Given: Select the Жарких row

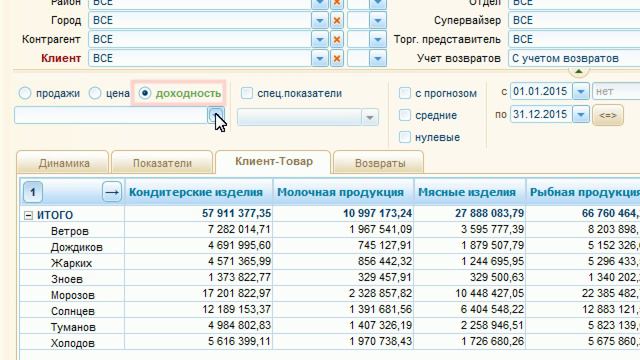Looking at the screenshot, I should (71, 263).
